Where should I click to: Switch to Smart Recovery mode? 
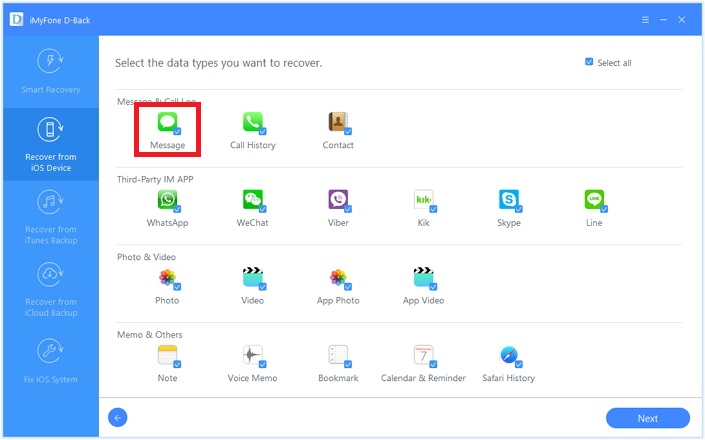(51, 72)
